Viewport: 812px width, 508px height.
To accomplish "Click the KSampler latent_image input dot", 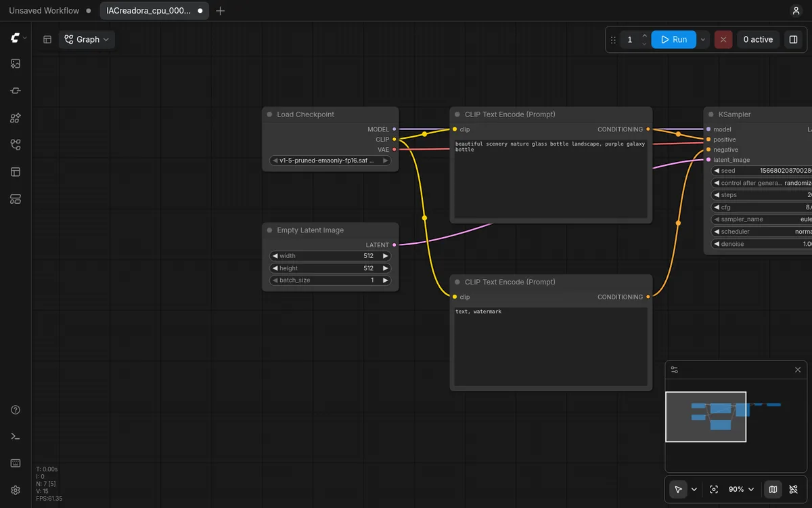I will point(708,160).
